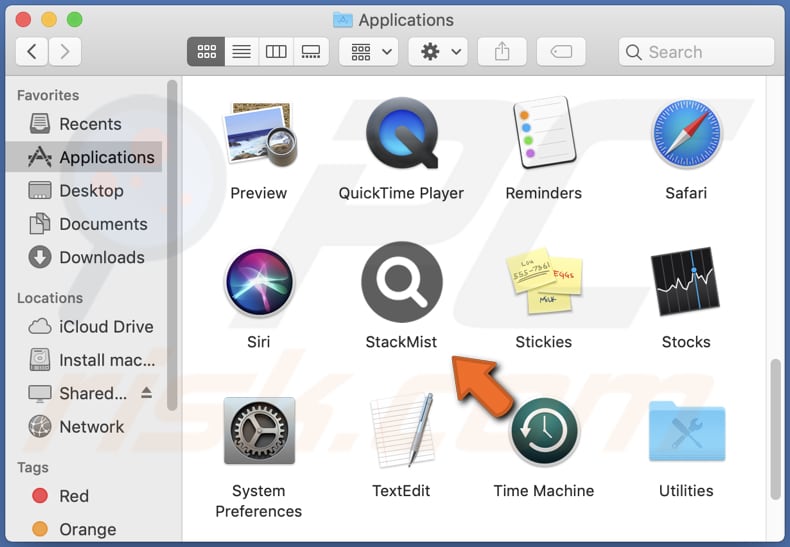Select the Safari name label
The height and width of the screenshot is (547, 790).
pos(686,193)
